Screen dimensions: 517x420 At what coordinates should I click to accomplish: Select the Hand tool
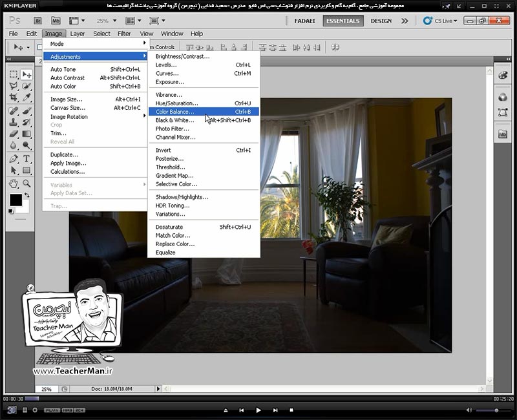tap(13, 184)
